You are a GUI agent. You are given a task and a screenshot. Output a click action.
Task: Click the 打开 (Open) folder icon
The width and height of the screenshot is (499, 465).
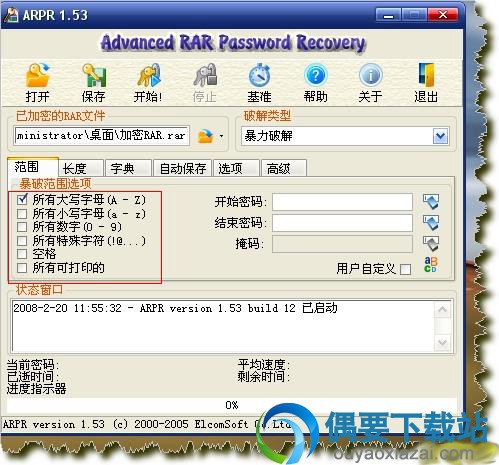(x=37, y=75)
